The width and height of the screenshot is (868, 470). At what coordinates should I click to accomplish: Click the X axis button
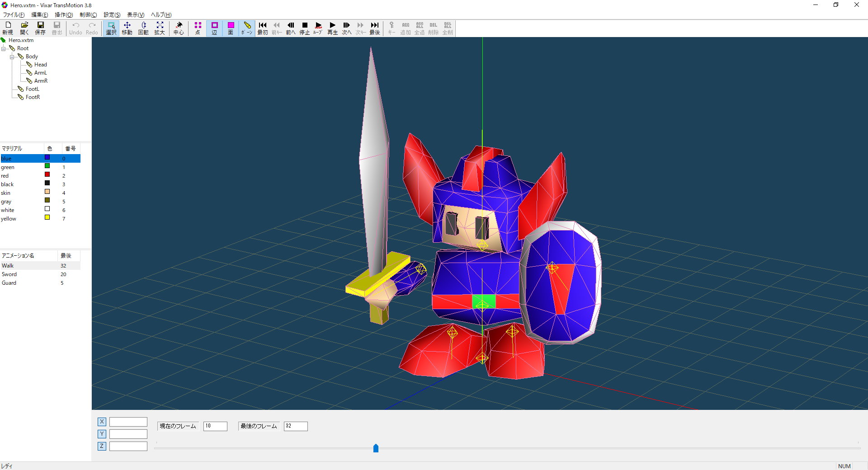pos(102,422)
